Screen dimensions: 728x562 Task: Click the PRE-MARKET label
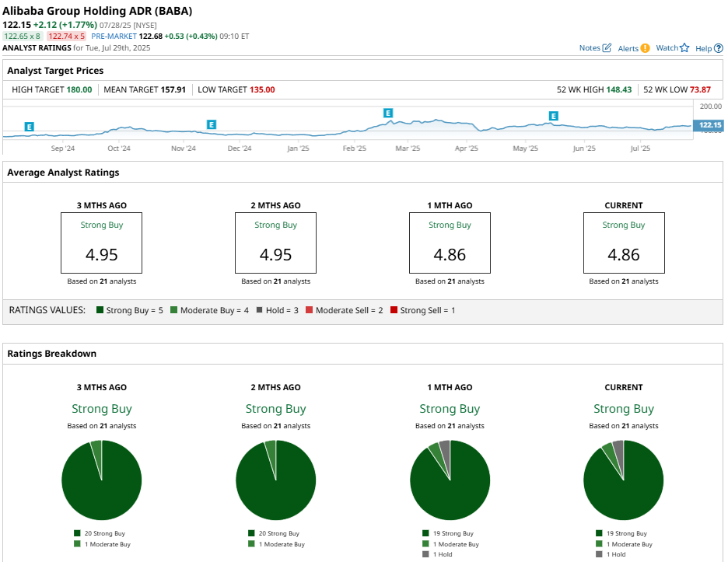pyautogui.click(x=114, y=37)
